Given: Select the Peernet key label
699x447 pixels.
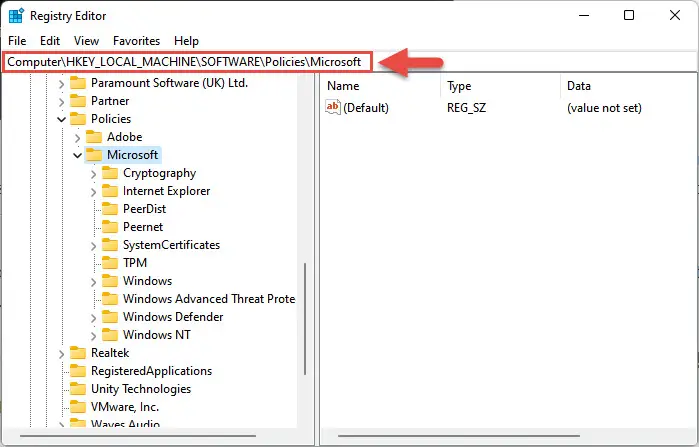Looking at the screenshot, I should coord(143,226).
